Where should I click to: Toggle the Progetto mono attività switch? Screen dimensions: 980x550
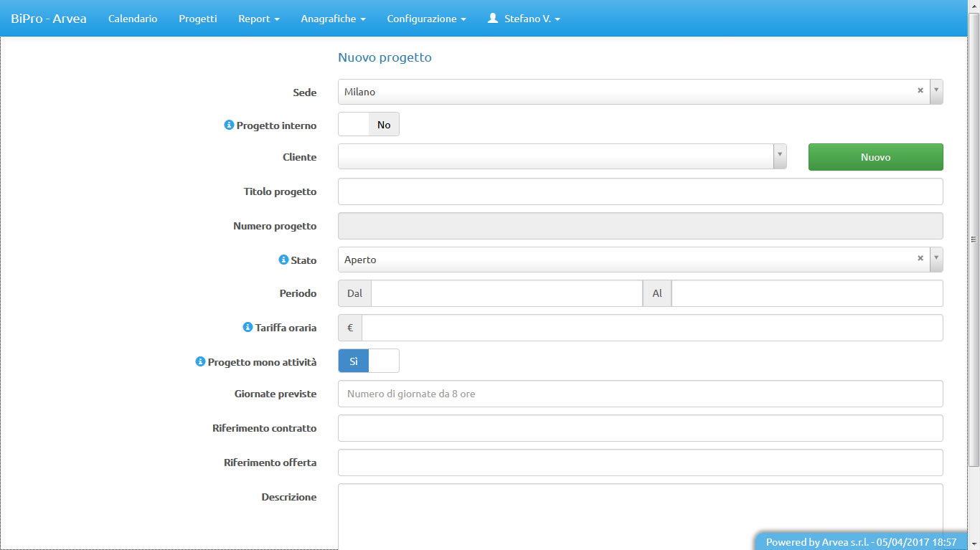[x=368, y=361]
